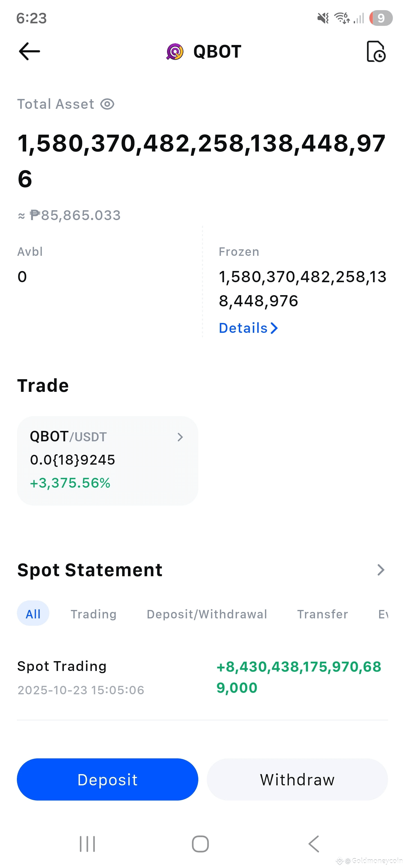Expand the QBOT/USDT trading pair chevron
Screen dimensions: 405x868
pos(180,437)
